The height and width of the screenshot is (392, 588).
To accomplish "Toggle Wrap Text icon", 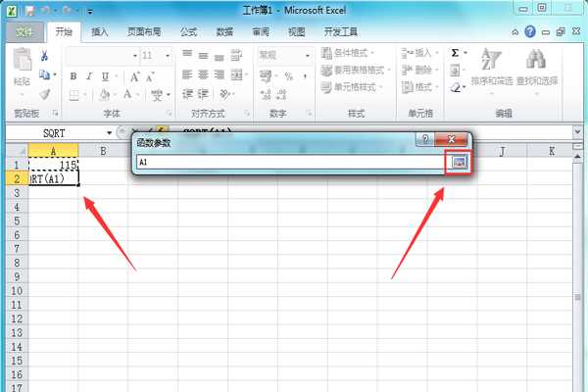I will coord(236,56).
